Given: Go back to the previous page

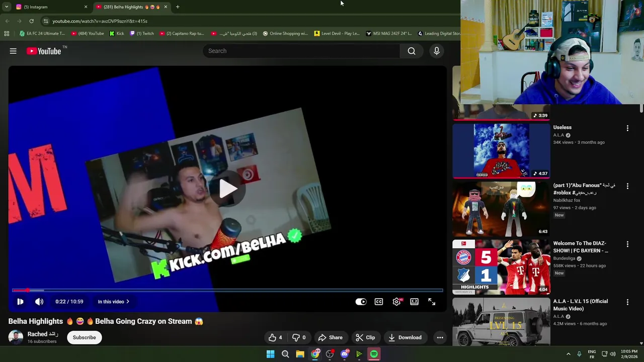Looking at the screenshot, I should pyautogui.click(x=7, y=21).
